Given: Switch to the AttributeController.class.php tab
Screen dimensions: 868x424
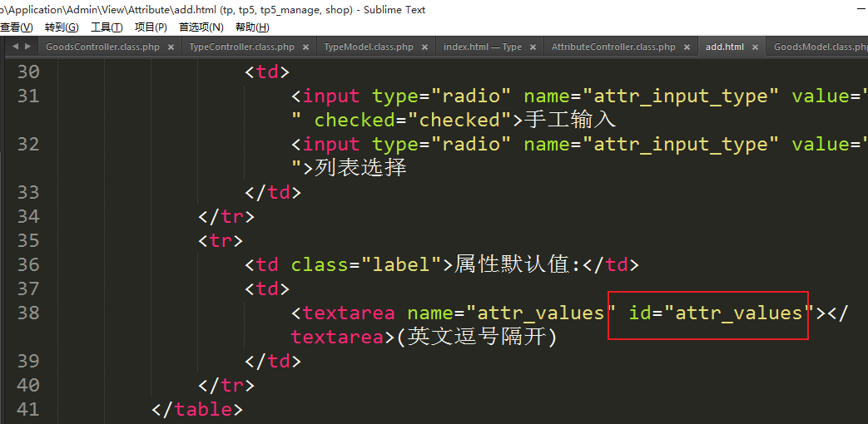Looking at the screenshot, I should (x=613, y=47).
